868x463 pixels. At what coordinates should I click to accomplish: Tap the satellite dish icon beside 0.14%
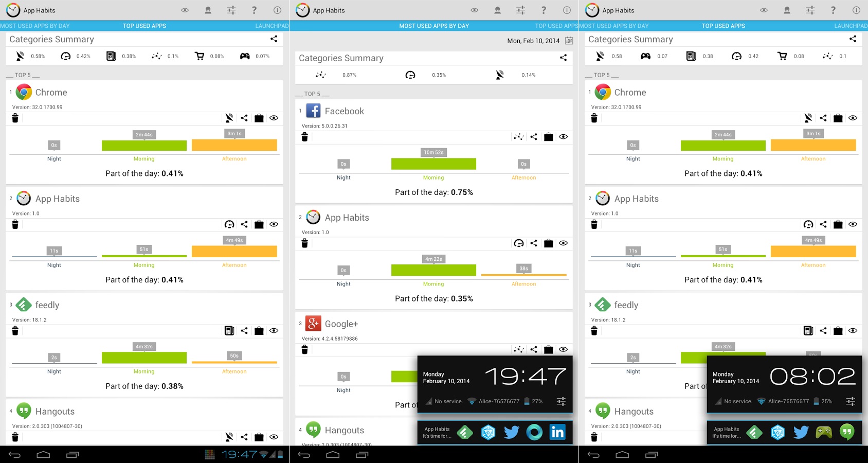500,75
